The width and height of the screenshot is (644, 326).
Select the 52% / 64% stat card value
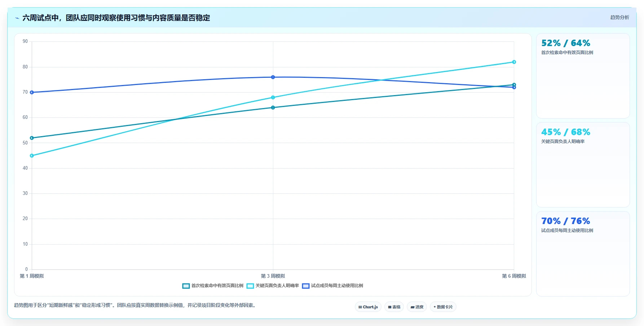566,43
